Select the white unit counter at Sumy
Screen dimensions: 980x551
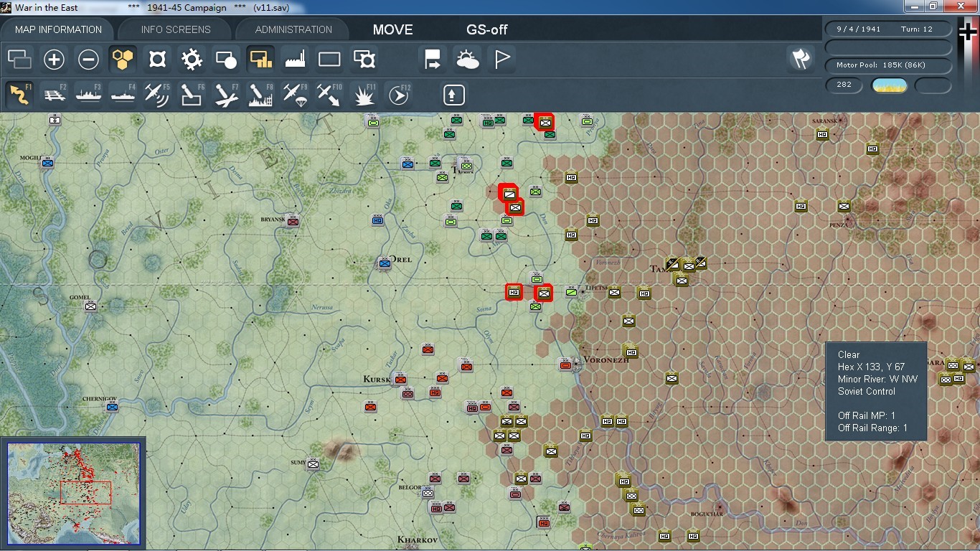(313, 464)
